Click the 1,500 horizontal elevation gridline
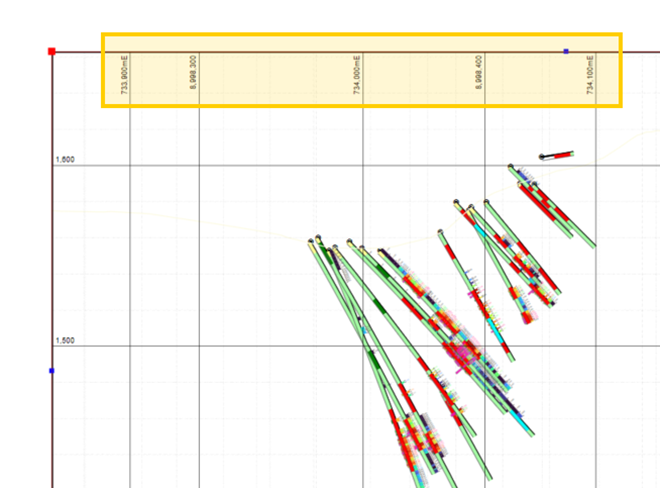The image size is (660, 488). (250, 346)
